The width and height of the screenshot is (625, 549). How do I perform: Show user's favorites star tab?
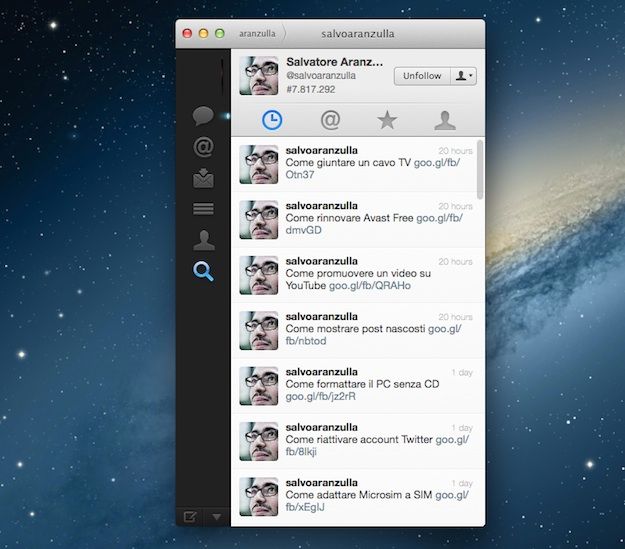coord(387,120)
